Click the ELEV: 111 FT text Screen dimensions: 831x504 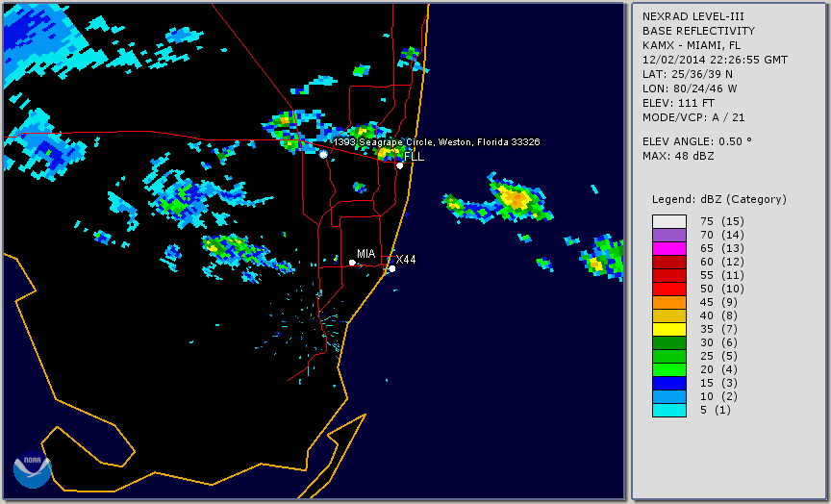pos(678,103)
